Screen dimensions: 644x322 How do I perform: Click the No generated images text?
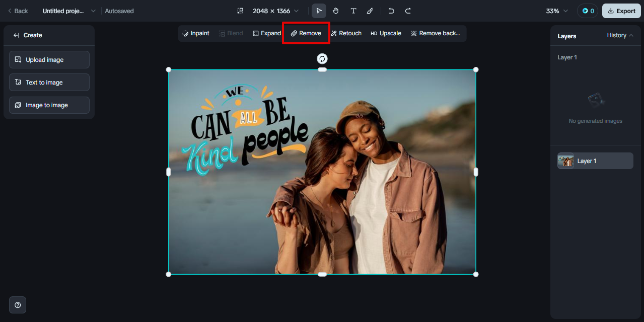(x=595, y=121)
